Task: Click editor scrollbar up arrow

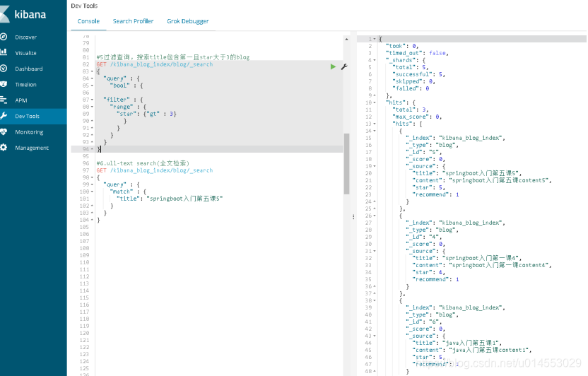Action: [346, 39]
